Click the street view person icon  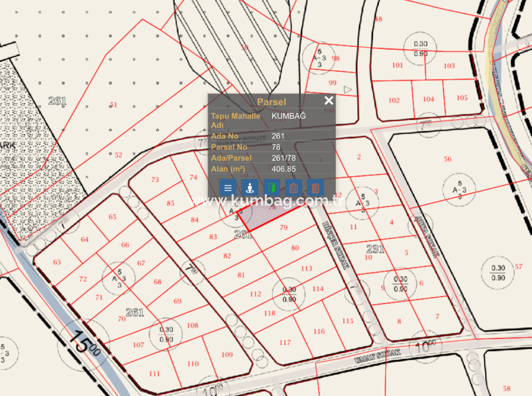(x=250, y=188)
